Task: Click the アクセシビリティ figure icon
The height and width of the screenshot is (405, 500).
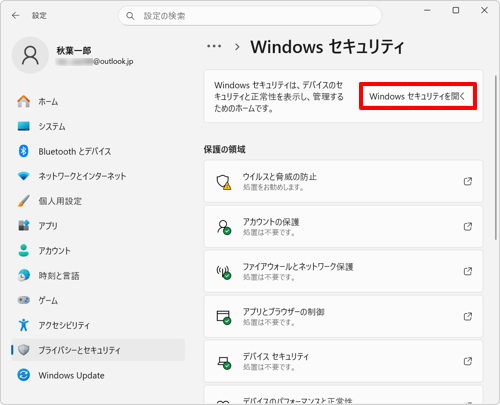Action: point(24,325)
